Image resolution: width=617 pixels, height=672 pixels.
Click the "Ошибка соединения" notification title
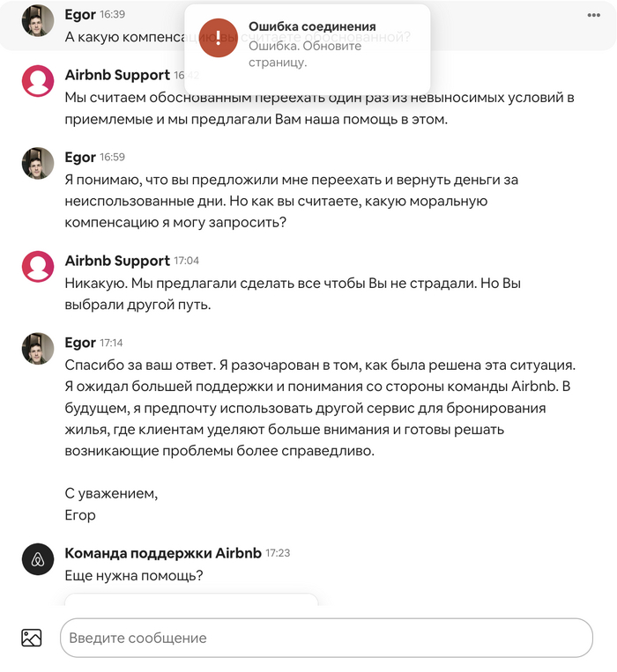tap(312, 26)
